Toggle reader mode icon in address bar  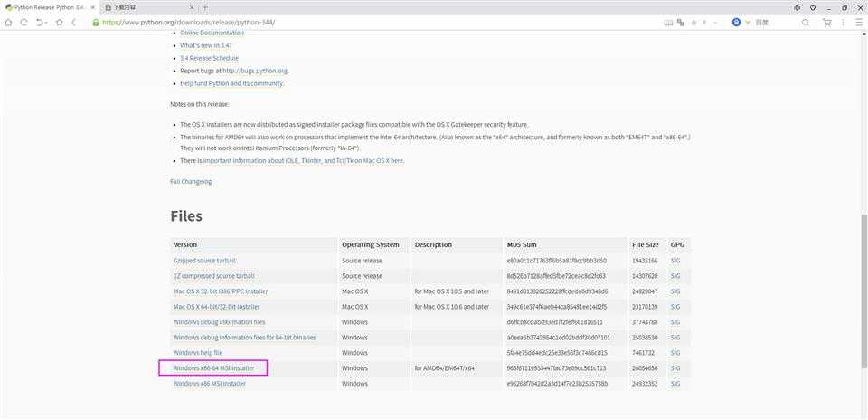(668, 23)
